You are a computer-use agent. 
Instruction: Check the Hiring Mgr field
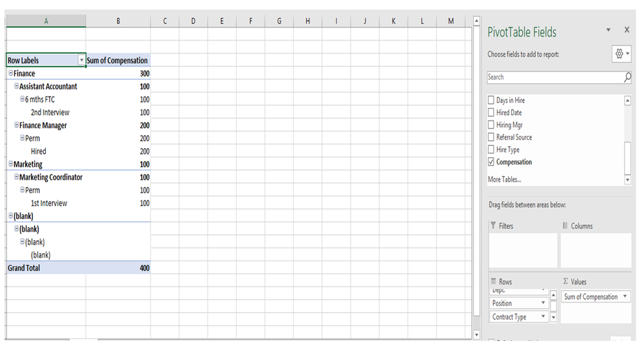(x=491, y=124)
